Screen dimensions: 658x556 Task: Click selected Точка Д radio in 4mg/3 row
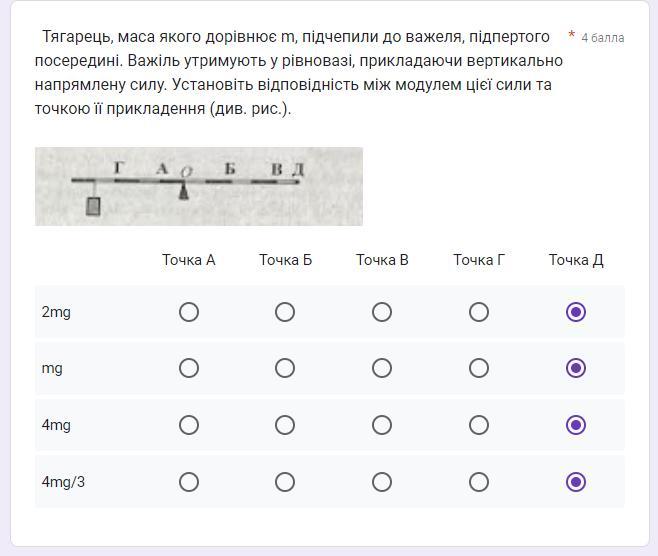pos(576,482)
